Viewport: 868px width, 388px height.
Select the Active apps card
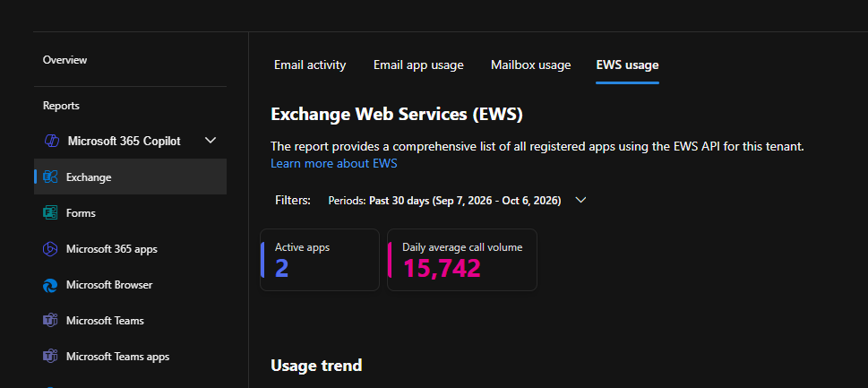(x=320, y=260)
